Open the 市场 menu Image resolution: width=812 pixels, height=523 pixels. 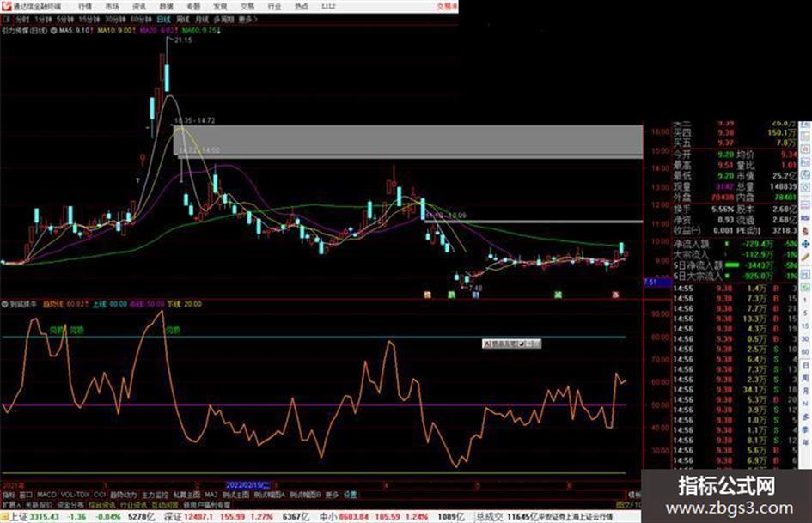112,7
